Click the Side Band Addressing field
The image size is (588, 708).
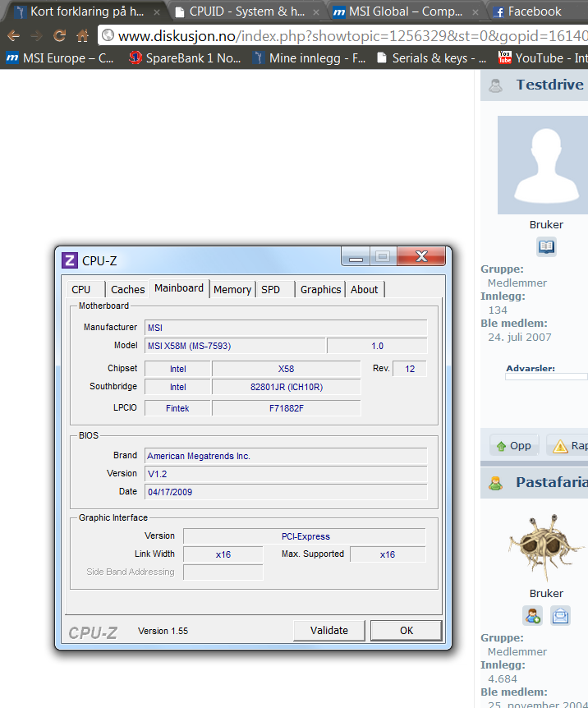[223, 572]
